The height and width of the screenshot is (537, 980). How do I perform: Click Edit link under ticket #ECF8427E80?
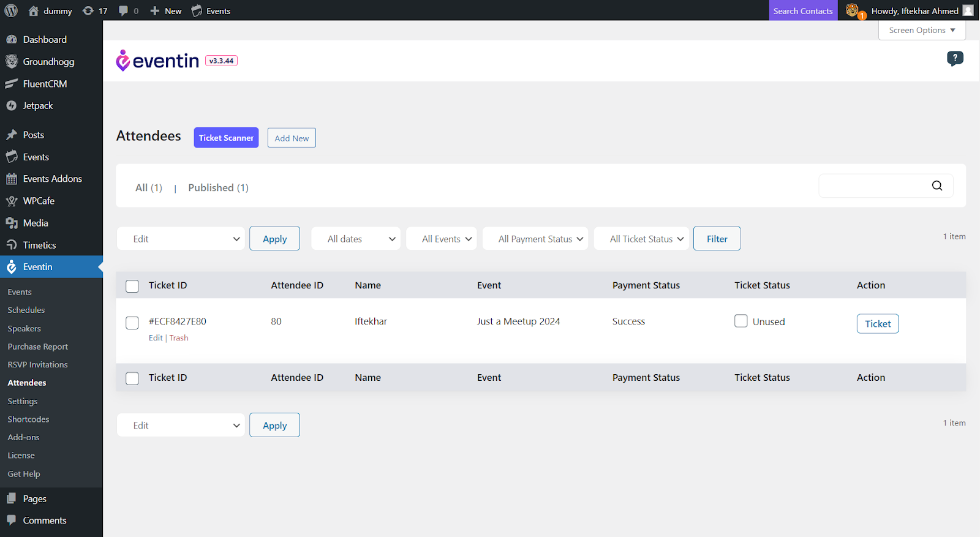pos(156,337)
